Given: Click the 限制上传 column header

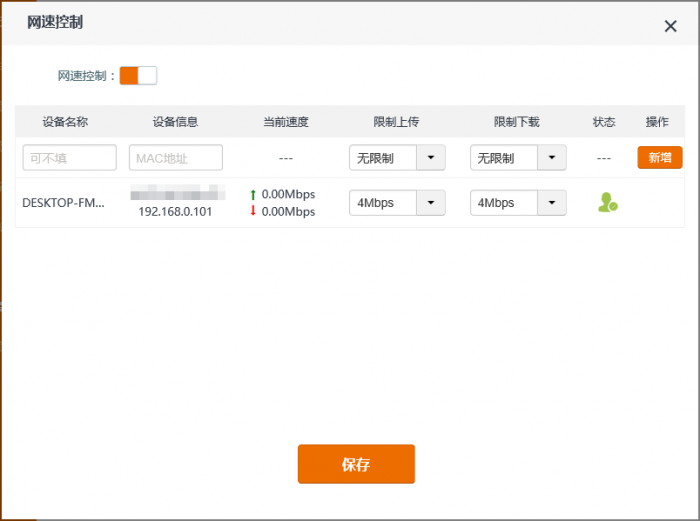Looking at the screenshot, I should point(396,122).
